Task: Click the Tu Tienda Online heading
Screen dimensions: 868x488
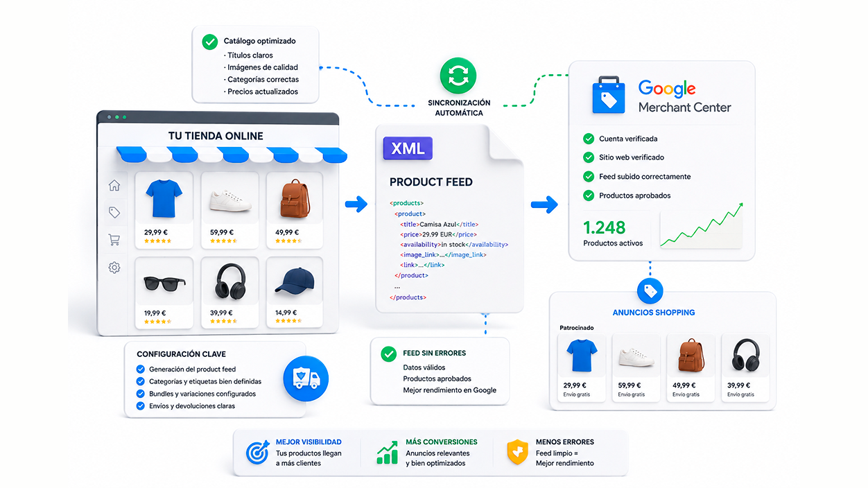Action: 216,136
